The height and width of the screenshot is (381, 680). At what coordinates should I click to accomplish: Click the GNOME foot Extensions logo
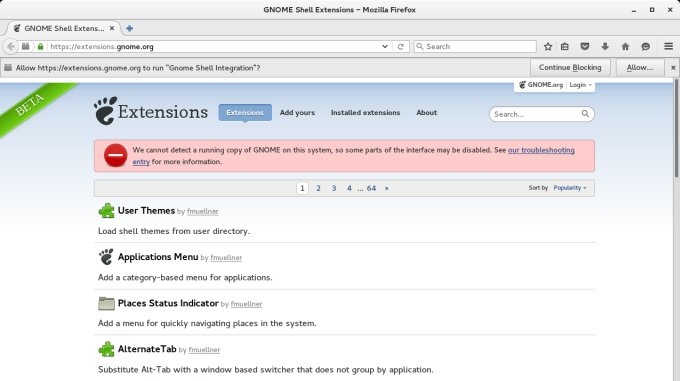[x=150, y=111]
